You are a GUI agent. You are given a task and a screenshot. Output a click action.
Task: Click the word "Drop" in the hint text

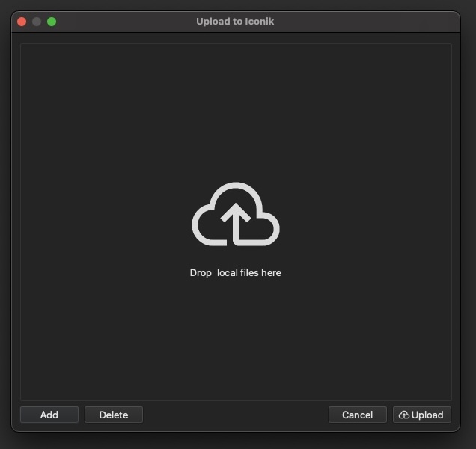[x=201, y=272]
